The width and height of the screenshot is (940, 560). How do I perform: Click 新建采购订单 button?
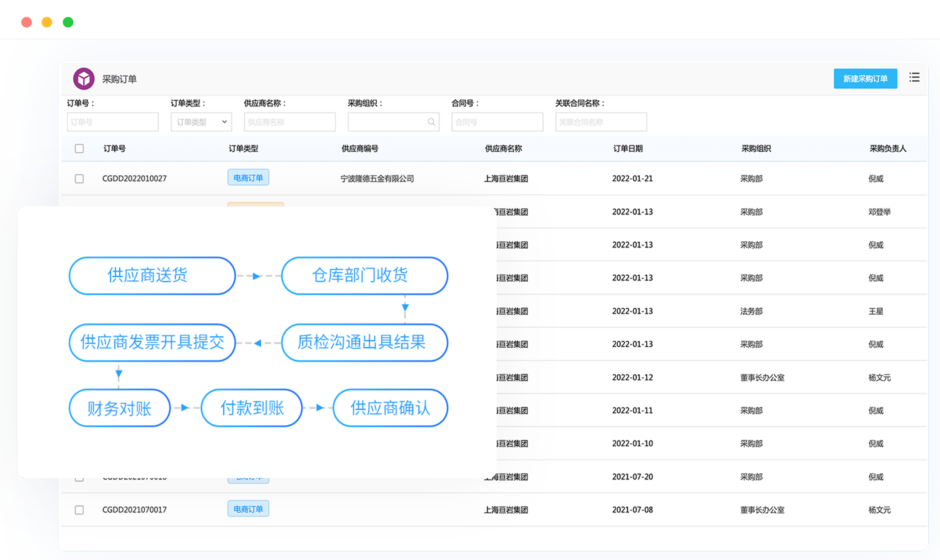[x=865, y=79]
